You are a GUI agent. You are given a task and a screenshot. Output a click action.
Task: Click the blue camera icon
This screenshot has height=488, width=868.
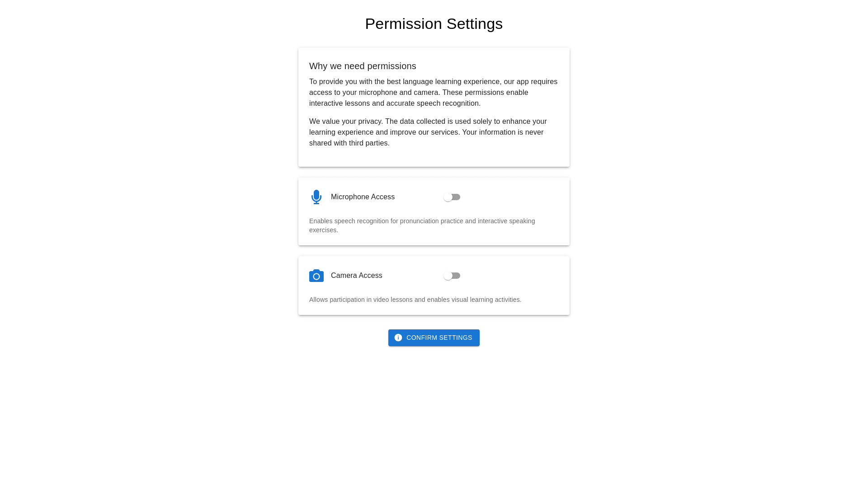(316, 276)
